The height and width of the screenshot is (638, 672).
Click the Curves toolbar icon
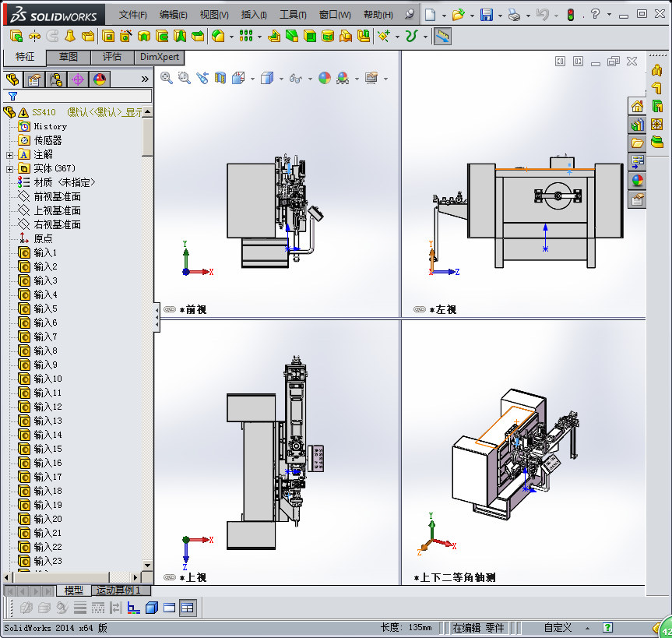[x=411, y=37]
